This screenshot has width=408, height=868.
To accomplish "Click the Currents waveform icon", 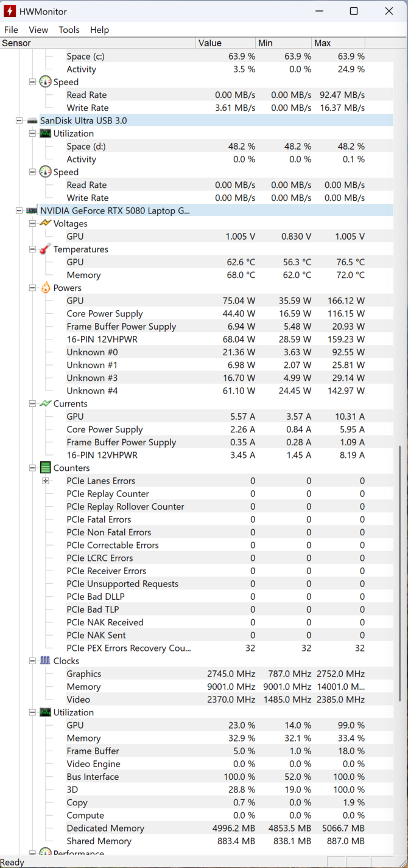I will pos(45,403).
